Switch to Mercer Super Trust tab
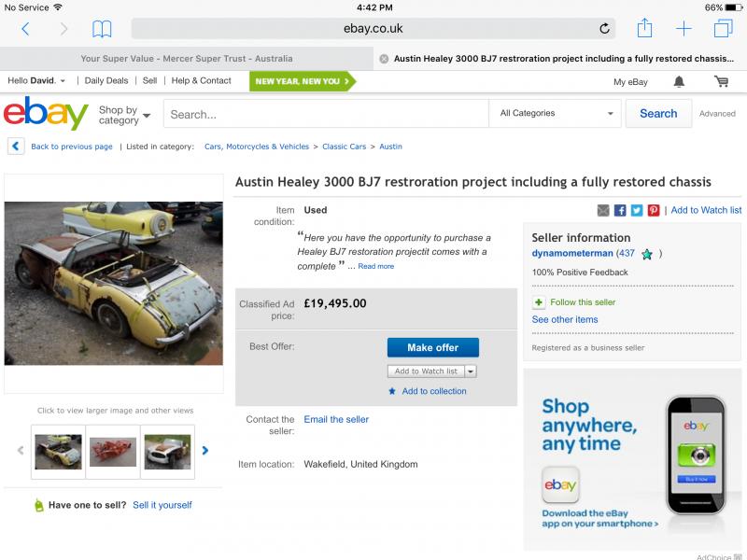This screenshot has height=560, width=747. point(186,59)
